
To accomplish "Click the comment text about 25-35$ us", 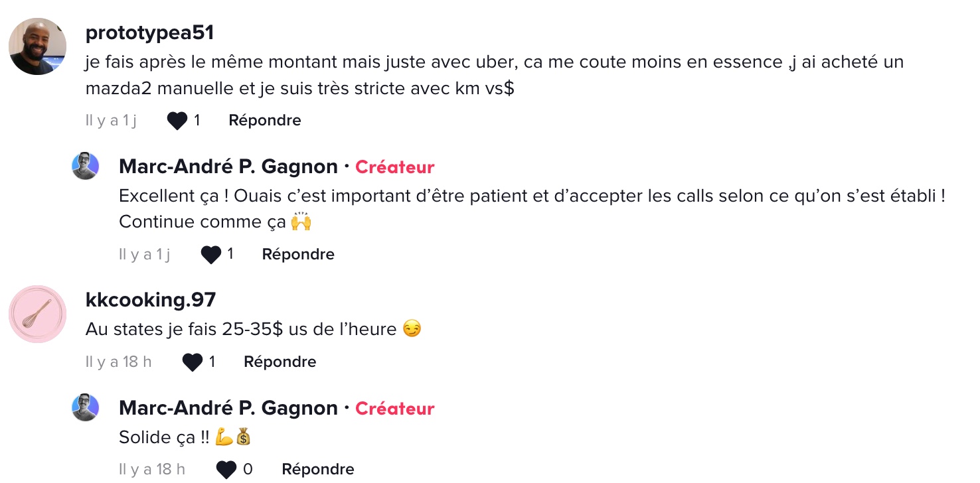I will point(254,329).
